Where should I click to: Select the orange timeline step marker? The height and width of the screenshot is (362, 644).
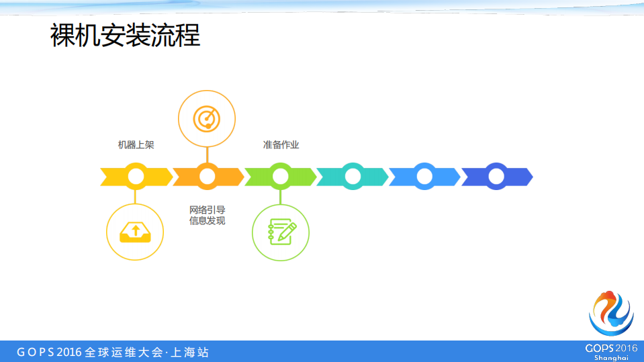tap(208, 177)
